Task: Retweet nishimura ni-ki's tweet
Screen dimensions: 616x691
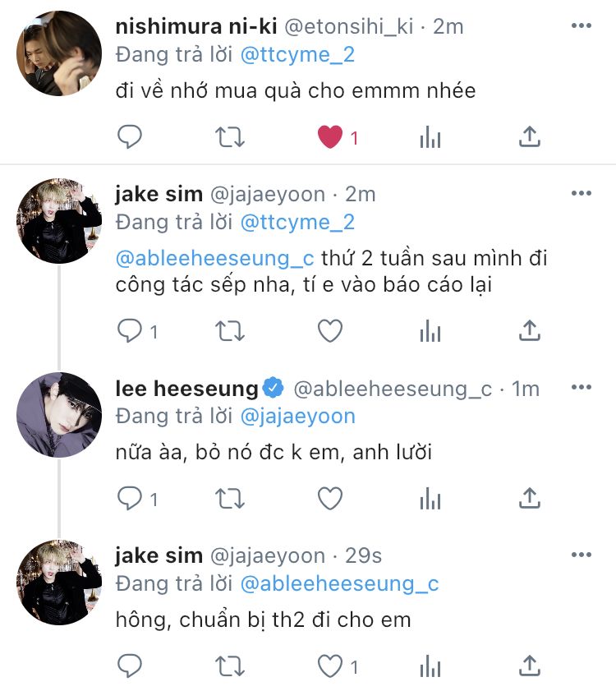Action: click(x=230, y=136)
